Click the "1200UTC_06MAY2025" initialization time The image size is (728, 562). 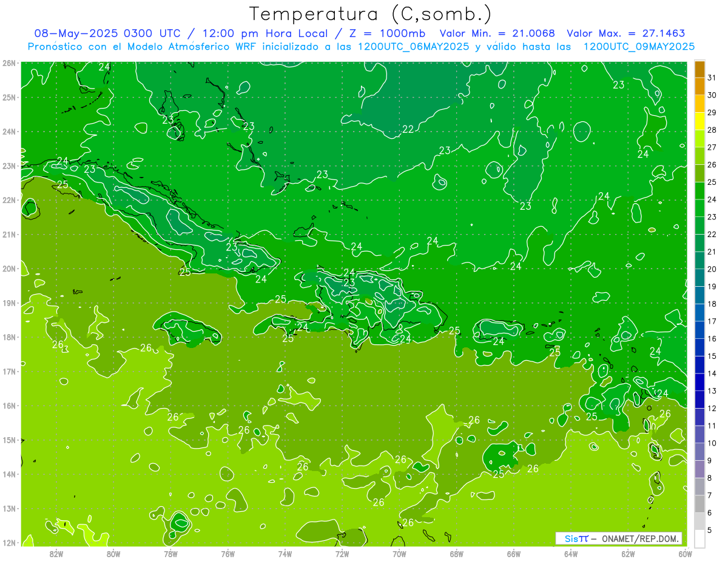pos(413,46)
